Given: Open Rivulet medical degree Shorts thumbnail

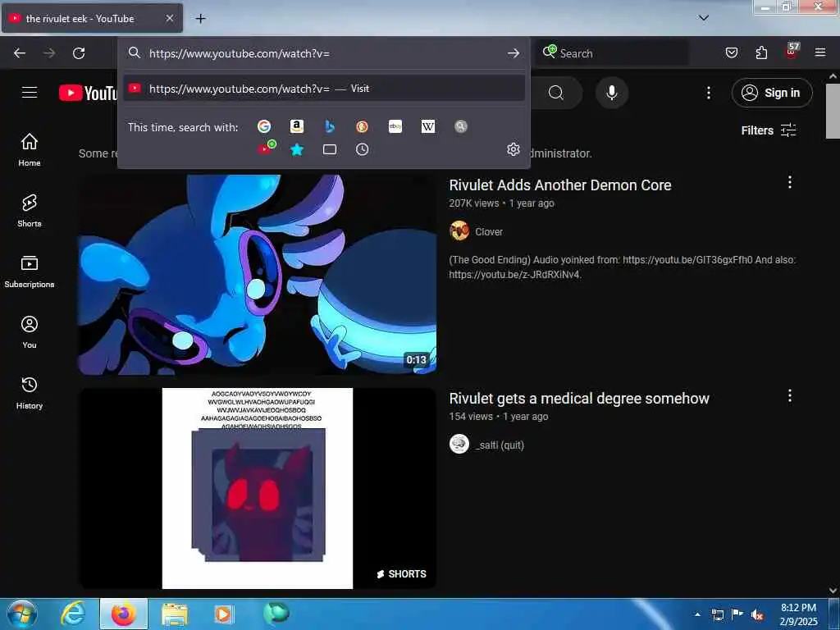Looking at the screenshot, I should [257, 488].
